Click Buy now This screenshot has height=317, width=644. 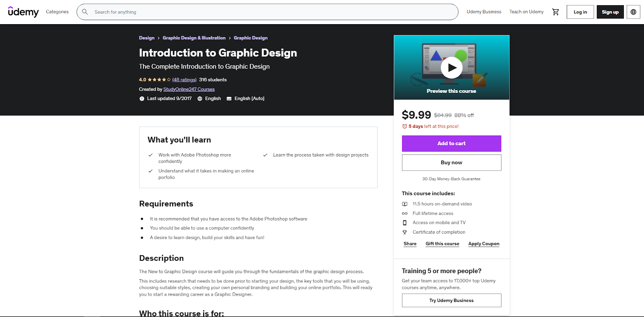[452, 163]
